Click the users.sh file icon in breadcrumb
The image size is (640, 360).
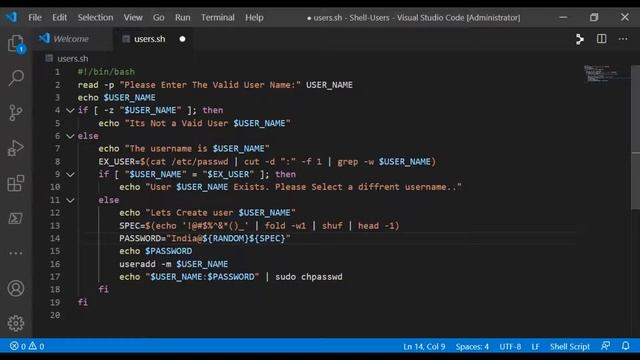coord(49,58)
